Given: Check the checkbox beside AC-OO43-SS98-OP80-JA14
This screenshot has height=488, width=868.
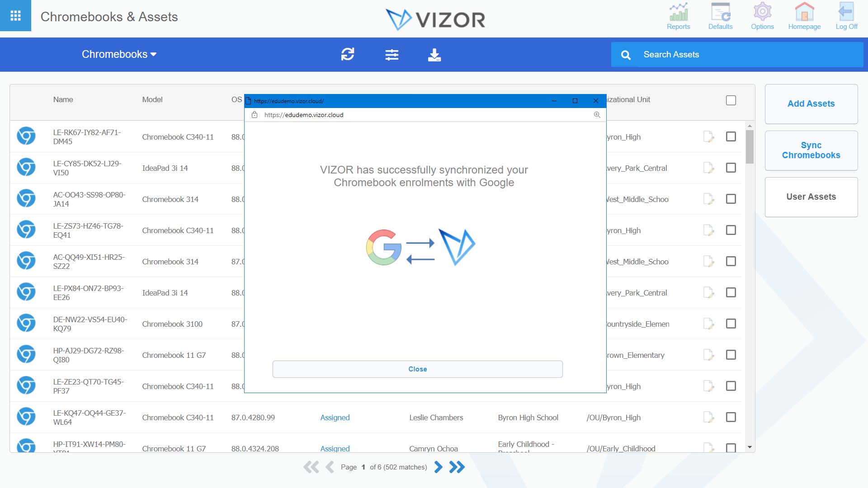Looking at the screenshot, I should pyautogui.click(x=730, y=198).
